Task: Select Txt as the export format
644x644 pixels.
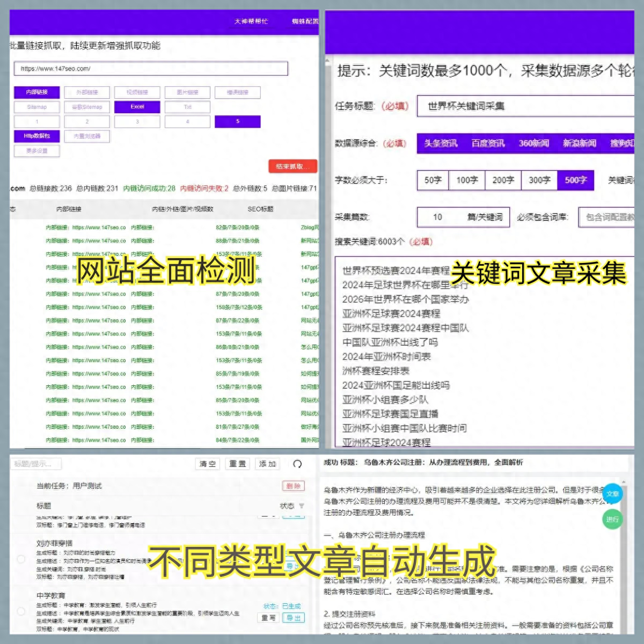Action: [187, 107]
